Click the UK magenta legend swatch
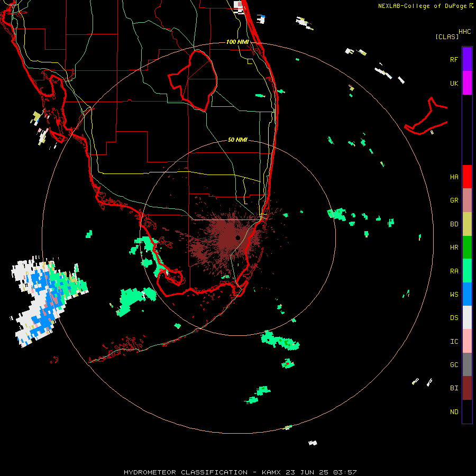The height and width of the screenshot is (476, 476). pos(467,83)
